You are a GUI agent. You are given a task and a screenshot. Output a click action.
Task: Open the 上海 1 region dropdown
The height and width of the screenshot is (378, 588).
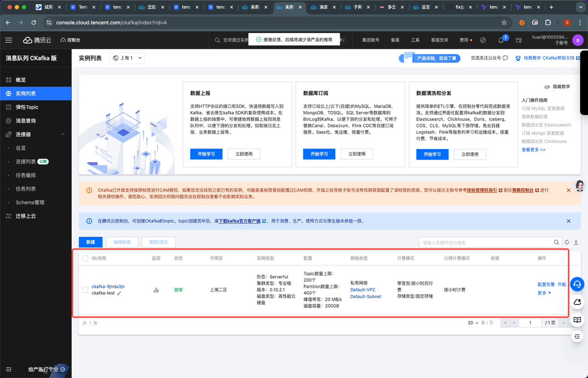(x=127, y=58)
